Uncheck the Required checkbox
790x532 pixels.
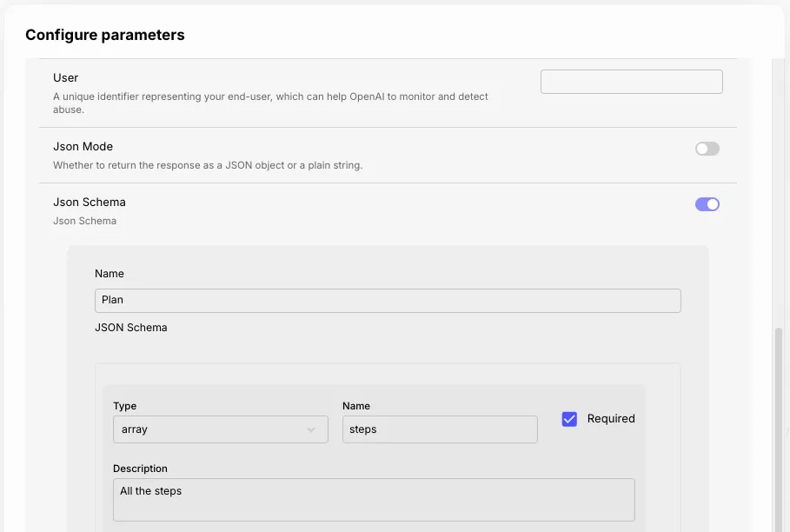click(x=569, y=419)
